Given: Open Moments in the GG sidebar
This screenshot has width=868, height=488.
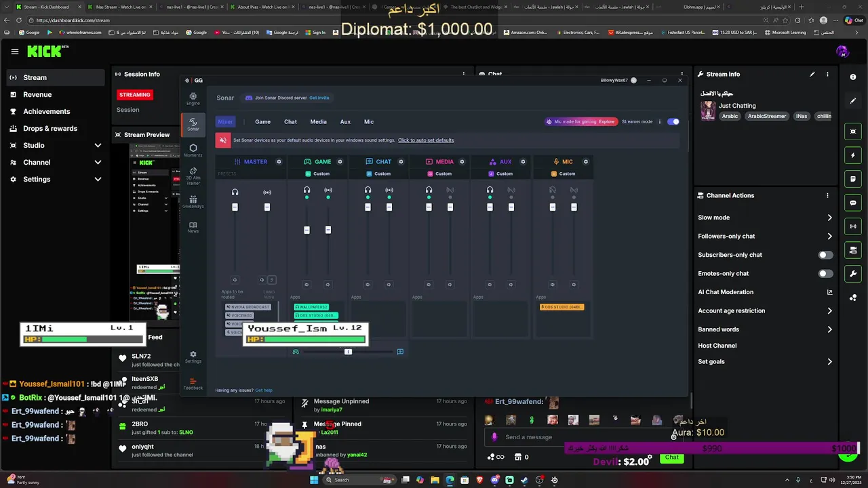Looking at the screenshot, I should (193, 150).
